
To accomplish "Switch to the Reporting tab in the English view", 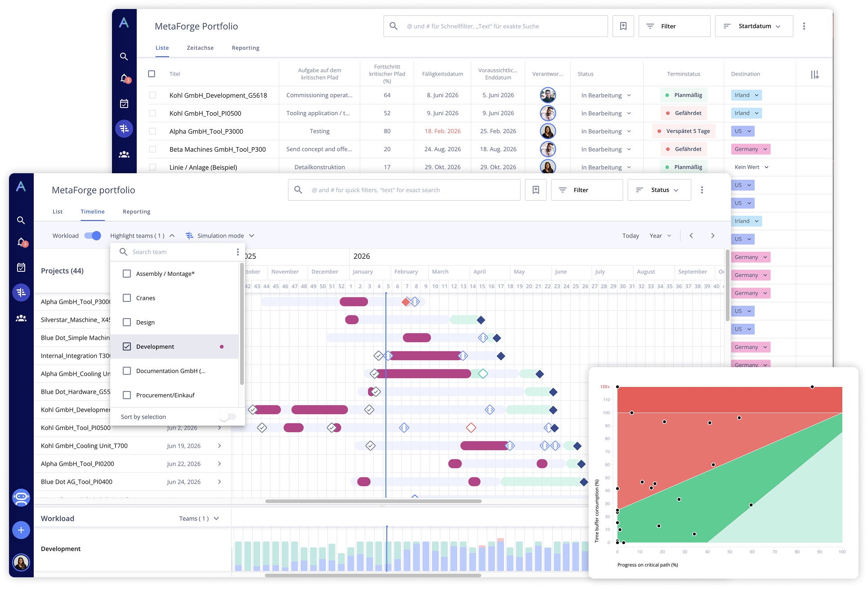I will (136, 211).
